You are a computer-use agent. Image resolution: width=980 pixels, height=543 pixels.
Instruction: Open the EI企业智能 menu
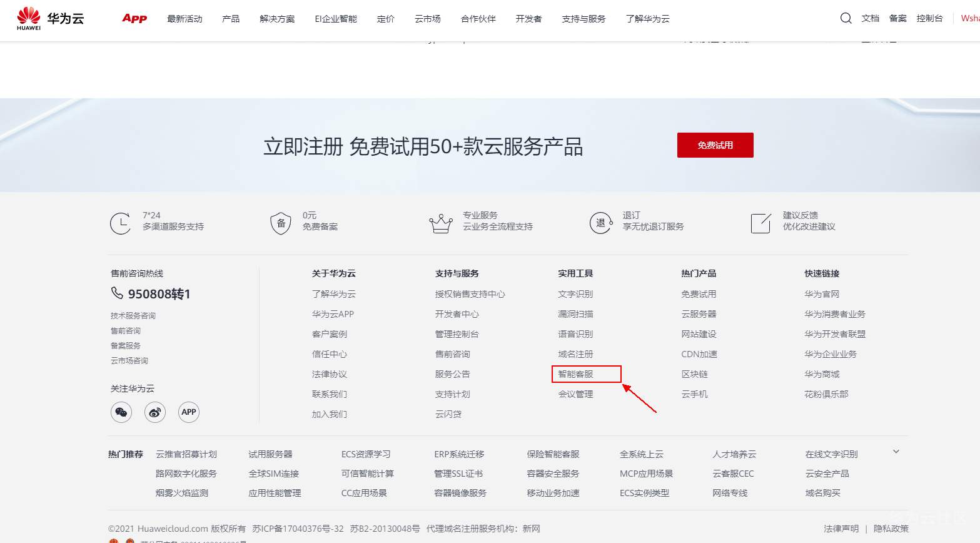coord(336,19)
